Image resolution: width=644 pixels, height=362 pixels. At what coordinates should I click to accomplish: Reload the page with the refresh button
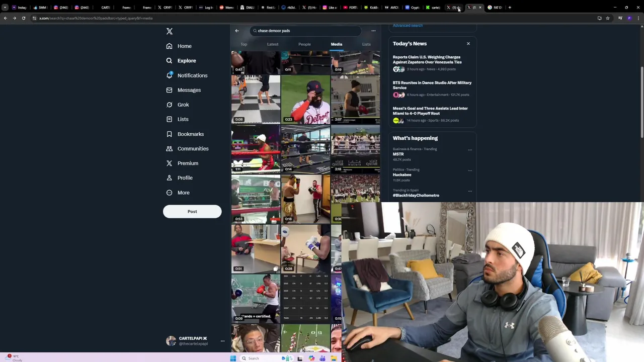[23, 18]
